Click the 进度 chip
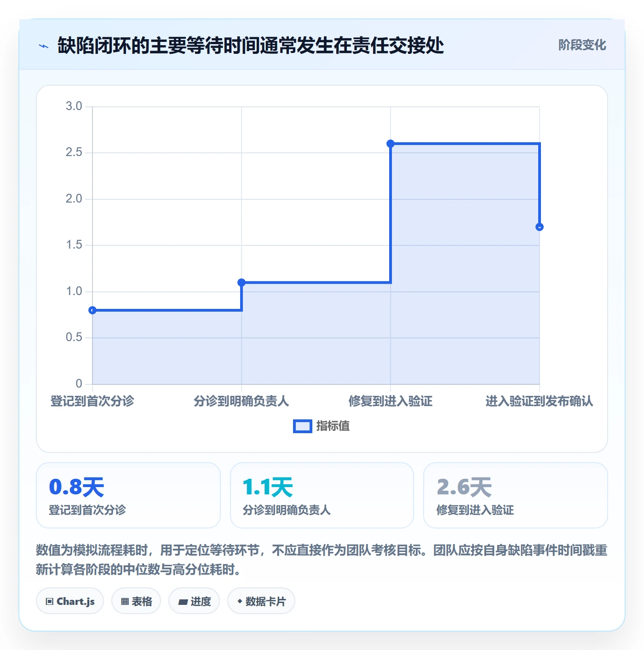The image size is (644, 650). pyautogui.click(x=194, y=601)
